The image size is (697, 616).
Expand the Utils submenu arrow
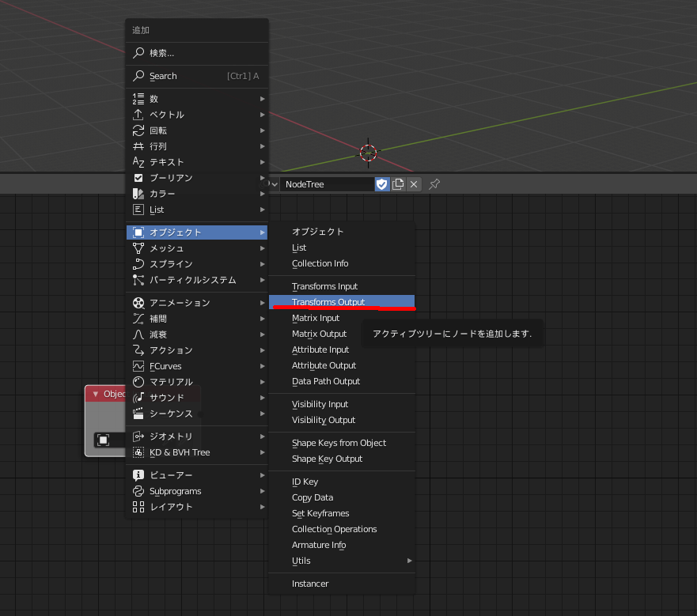coord(409,561)
